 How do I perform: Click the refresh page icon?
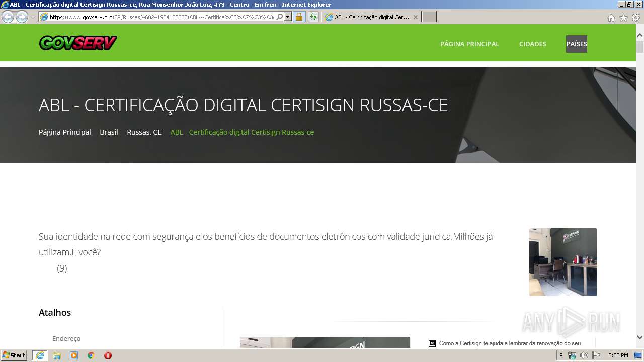(x=313, y=17)
